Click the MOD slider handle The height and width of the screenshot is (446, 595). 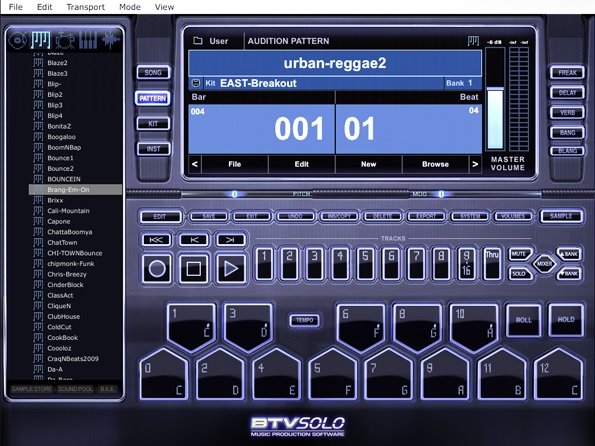441,194
